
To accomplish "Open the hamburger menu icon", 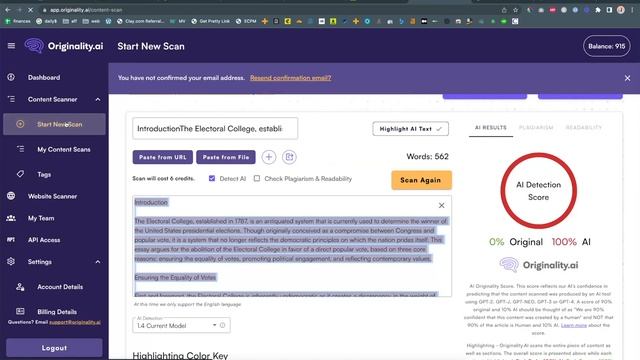I will point(11,46).
